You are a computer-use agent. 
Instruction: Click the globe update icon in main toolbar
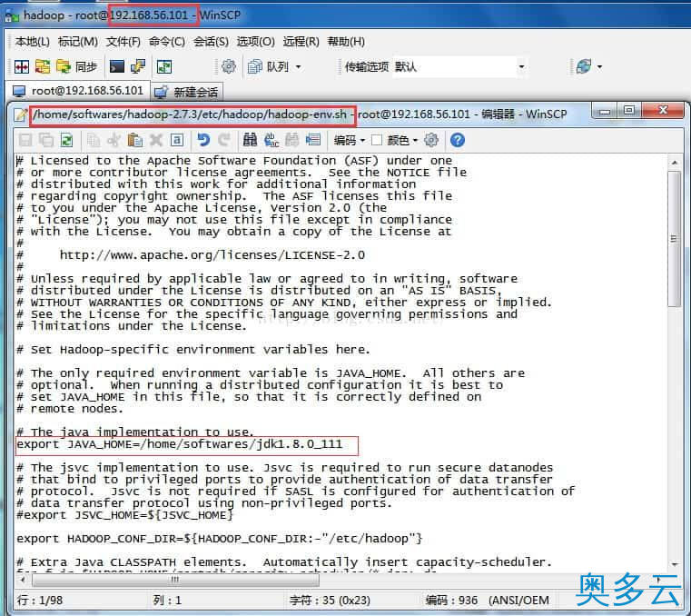(x=584, y=67)
